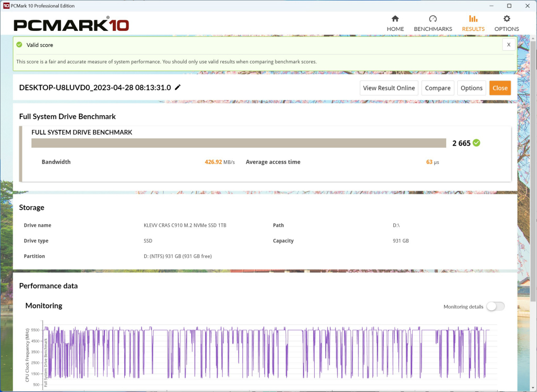Image resolution: width=537 pixels, height=392 pixels.
Task: Click the Performance data heading
Action: pos(48,286)
